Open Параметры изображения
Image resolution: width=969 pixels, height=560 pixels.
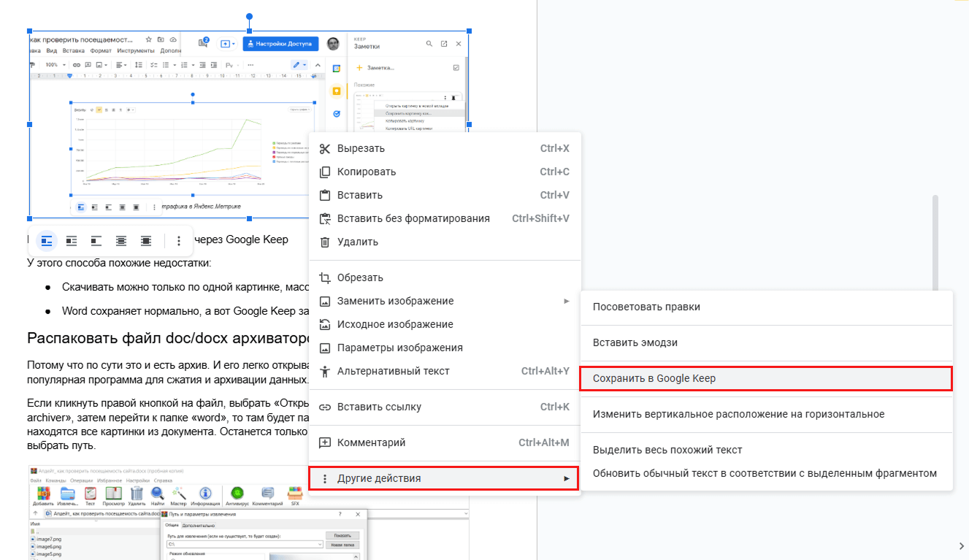coord(445,348)
